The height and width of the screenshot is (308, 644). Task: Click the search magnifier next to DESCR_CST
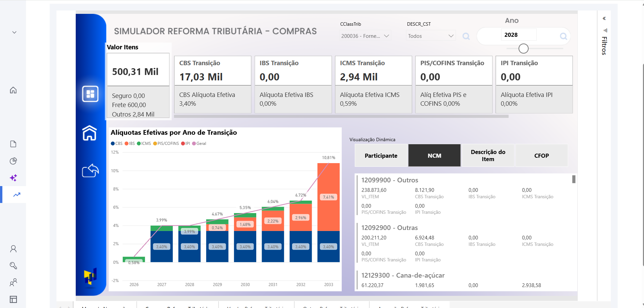[x=466, y=36]
